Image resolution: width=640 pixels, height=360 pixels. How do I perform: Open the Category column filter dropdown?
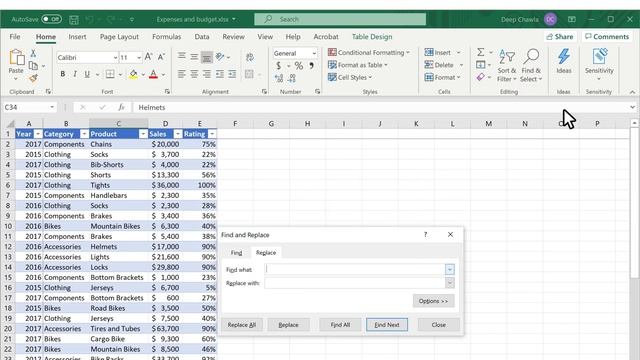point(84,134)
